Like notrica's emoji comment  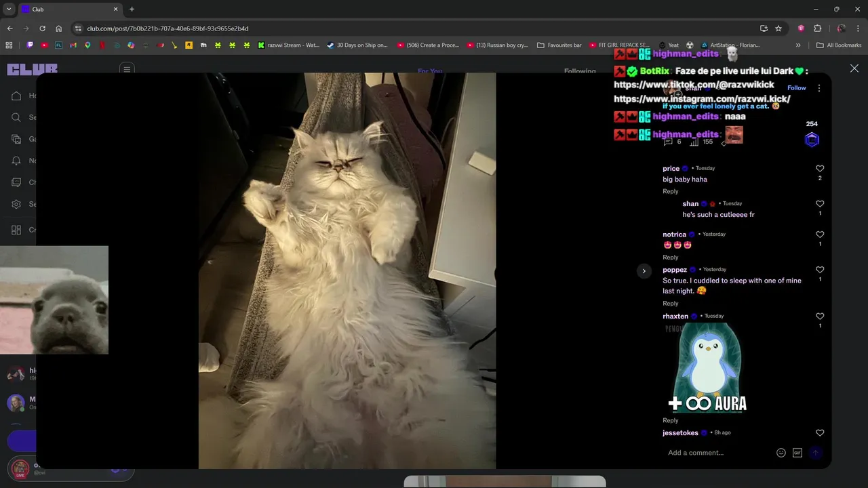click(820, 235)
